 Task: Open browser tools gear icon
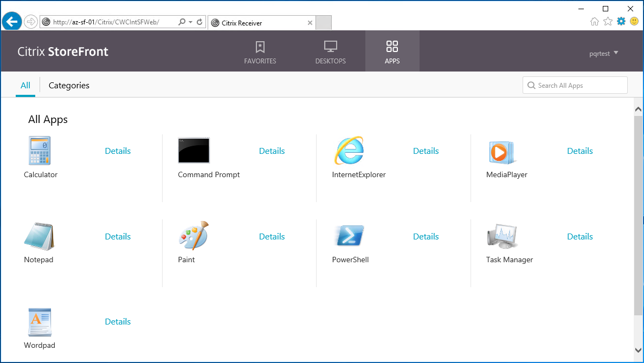621,21
